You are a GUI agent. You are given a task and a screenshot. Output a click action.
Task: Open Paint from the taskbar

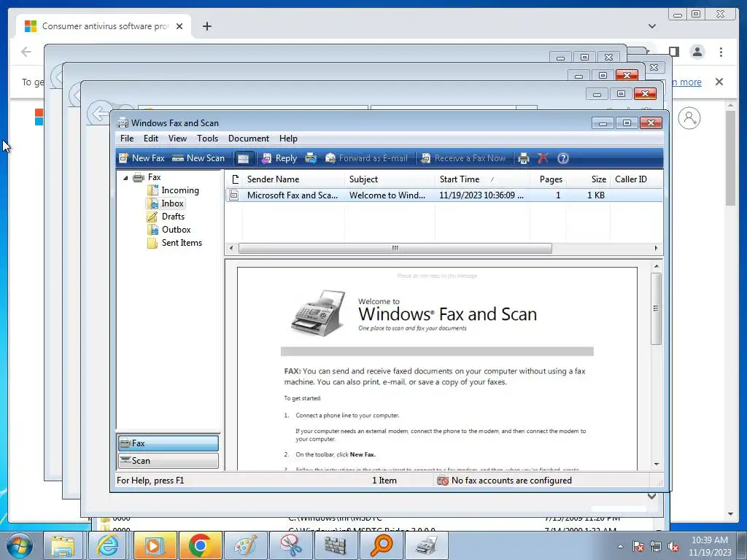[246, 545]
